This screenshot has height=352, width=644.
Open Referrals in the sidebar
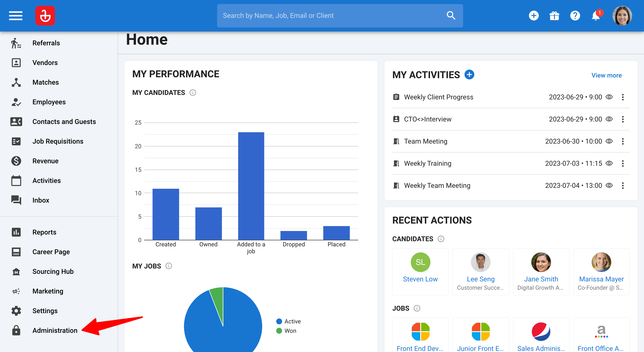tap(46, 43)
